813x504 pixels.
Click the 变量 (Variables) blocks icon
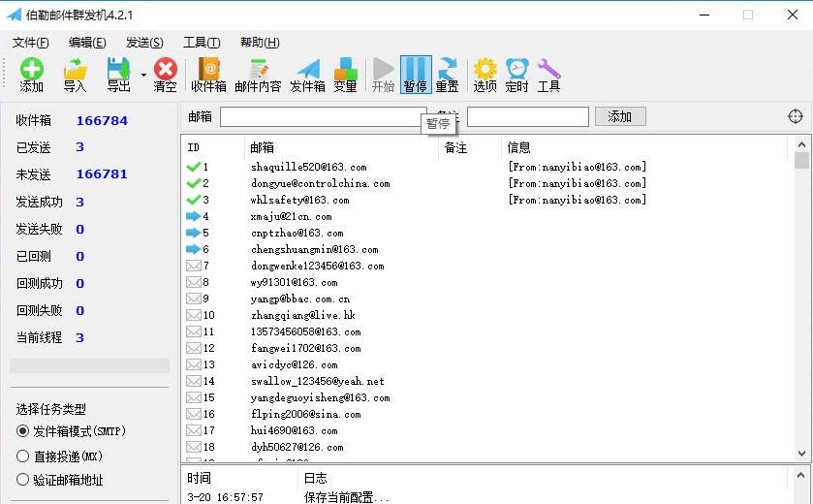pyautogui.click(x=345, y=76)
